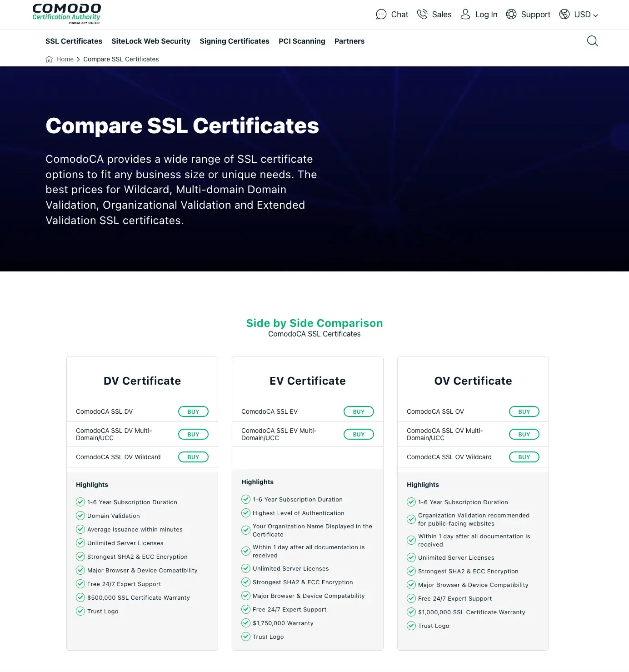Open the search magnifier icon
This screenshot has height=672, width=629.
pos(593,41)
